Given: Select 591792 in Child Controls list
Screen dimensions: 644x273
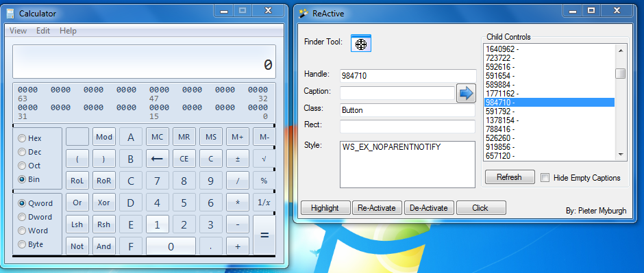Looking at the screenshot, I should pos(549,111).
